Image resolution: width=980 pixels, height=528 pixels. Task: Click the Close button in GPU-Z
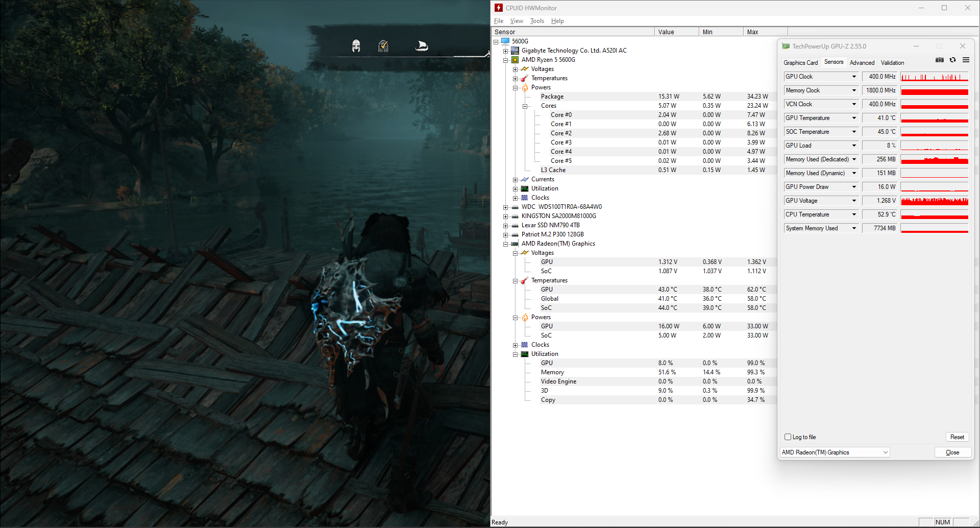tap(952, 452)
